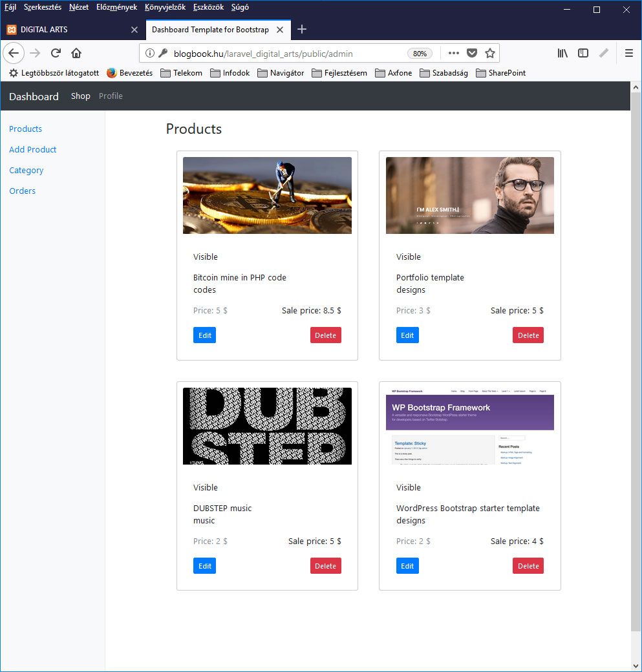
Task: Toggle the sidebar view icon
Action: (x=583, y=53)
